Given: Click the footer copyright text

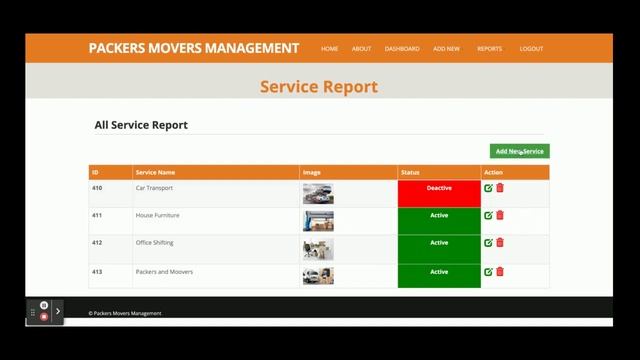Looking at the screenshot, I should [125, 313].
